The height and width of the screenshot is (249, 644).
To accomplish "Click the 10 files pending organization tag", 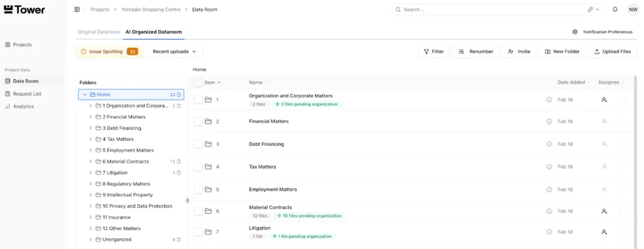I will click(x=309, y=216).
